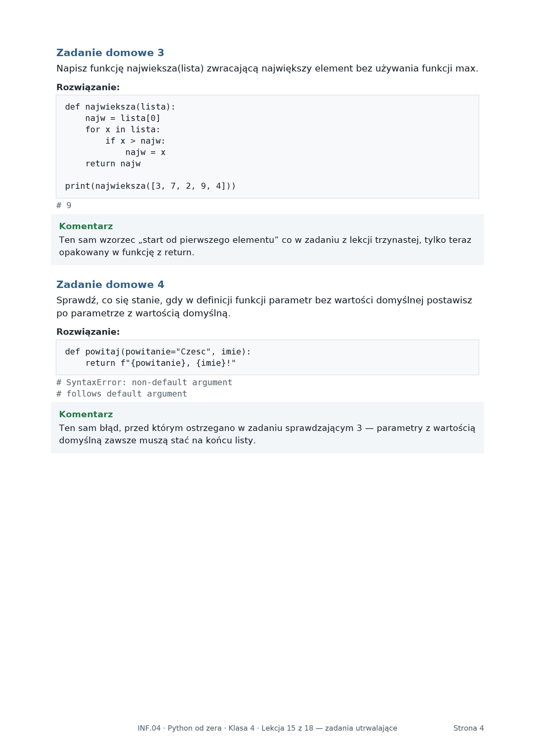Image resolution: width=535 pixels, height=756 pixels.
Task: Click the line def najwieksza(lista):
Action: (x=120, y=107)
